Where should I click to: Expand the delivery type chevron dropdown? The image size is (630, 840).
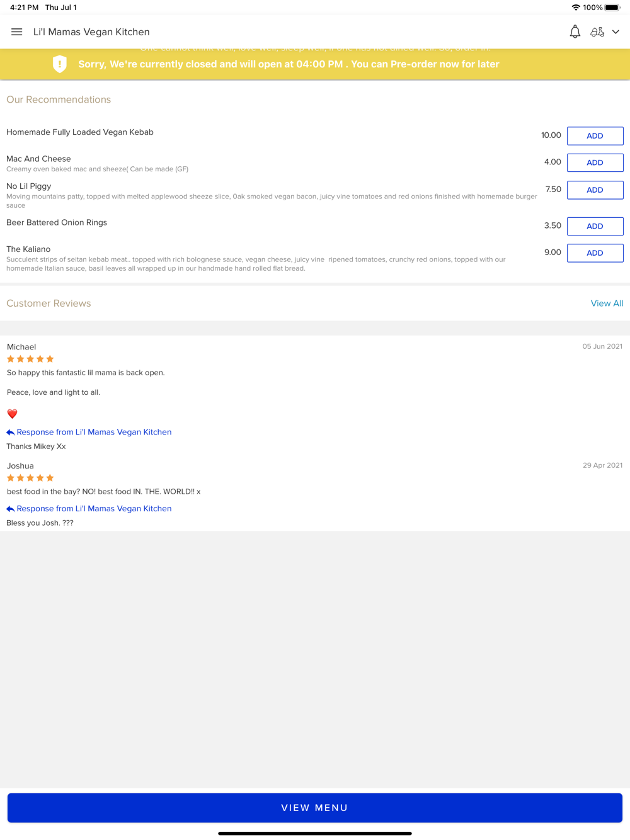point(616,32)
